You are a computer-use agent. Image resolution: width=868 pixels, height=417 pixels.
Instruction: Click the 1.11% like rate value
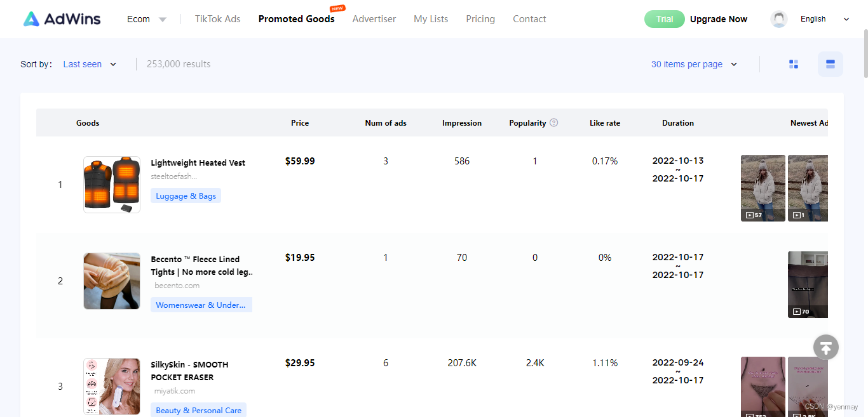tap(605, 363)
